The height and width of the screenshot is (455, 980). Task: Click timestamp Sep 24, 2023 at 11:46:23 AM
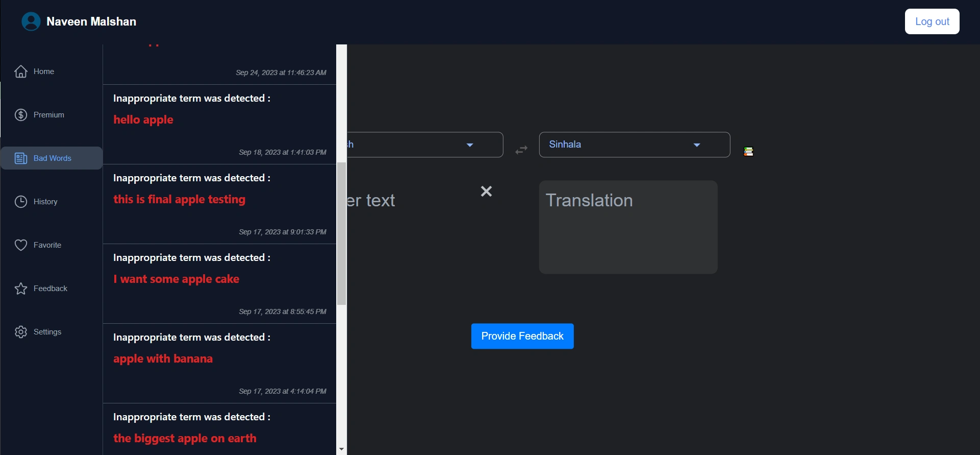pyautogui.click(x=281, y=73)
